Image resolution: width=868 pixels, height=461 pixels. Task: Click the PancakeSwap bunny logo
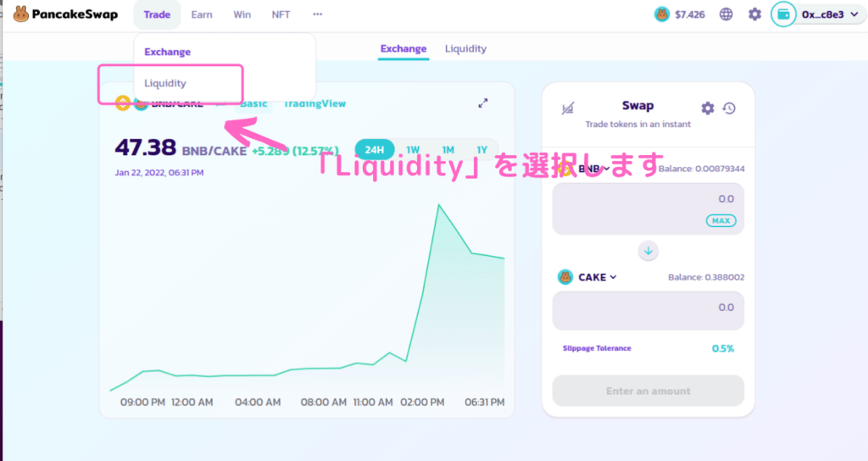click(x=21, y=14)
